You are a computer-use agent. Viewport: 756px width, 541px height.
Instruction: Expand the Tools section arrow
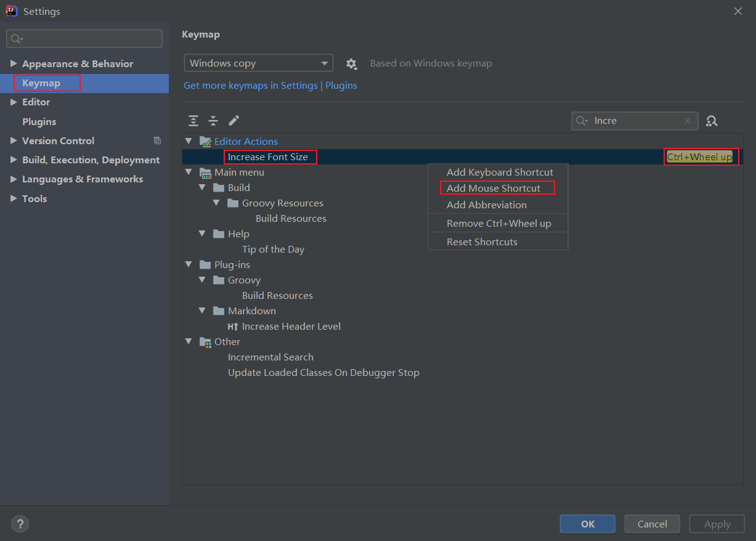[x=14, y=198]
